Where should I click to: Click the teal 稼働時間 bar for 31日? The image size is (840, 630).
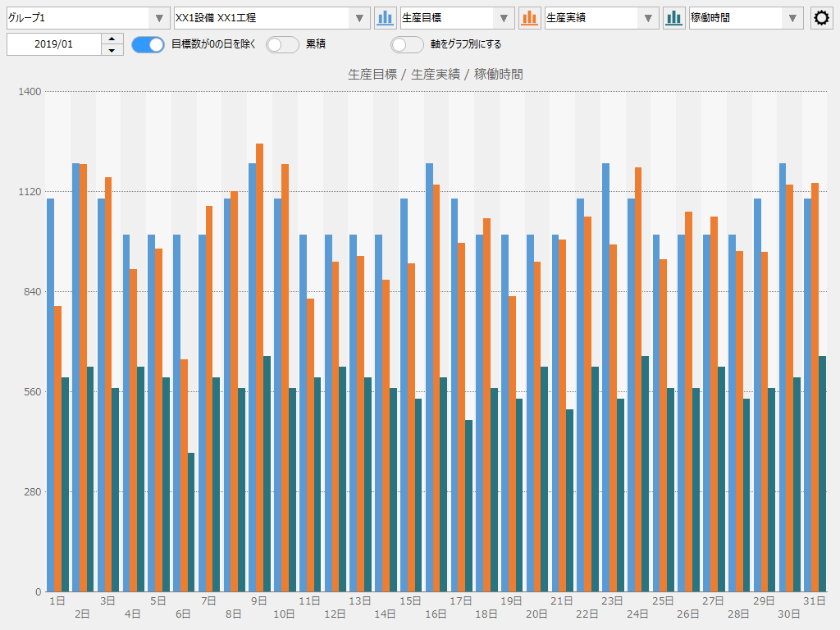pos(822,474)
